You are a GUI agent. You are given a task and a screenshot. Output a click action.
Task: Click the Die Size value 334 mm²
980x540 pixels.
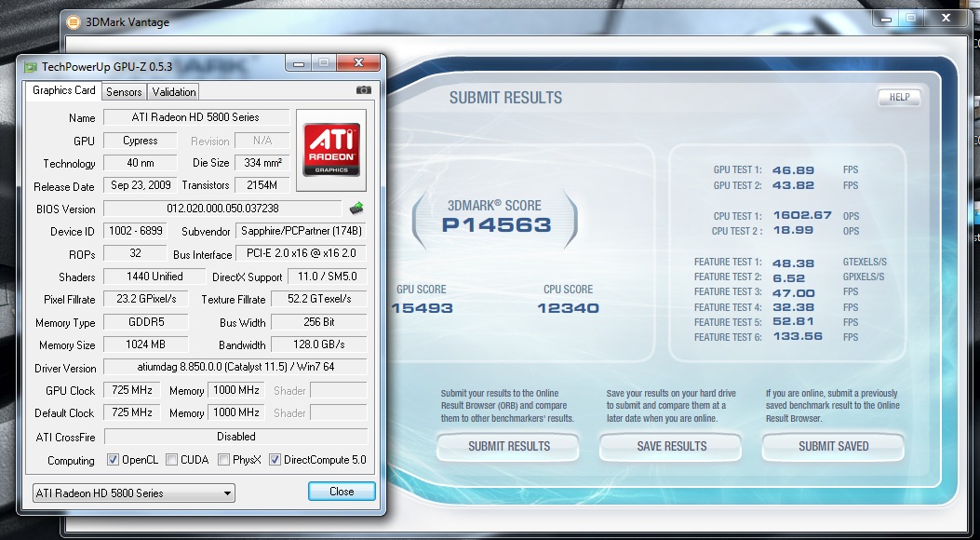[262, 163]
